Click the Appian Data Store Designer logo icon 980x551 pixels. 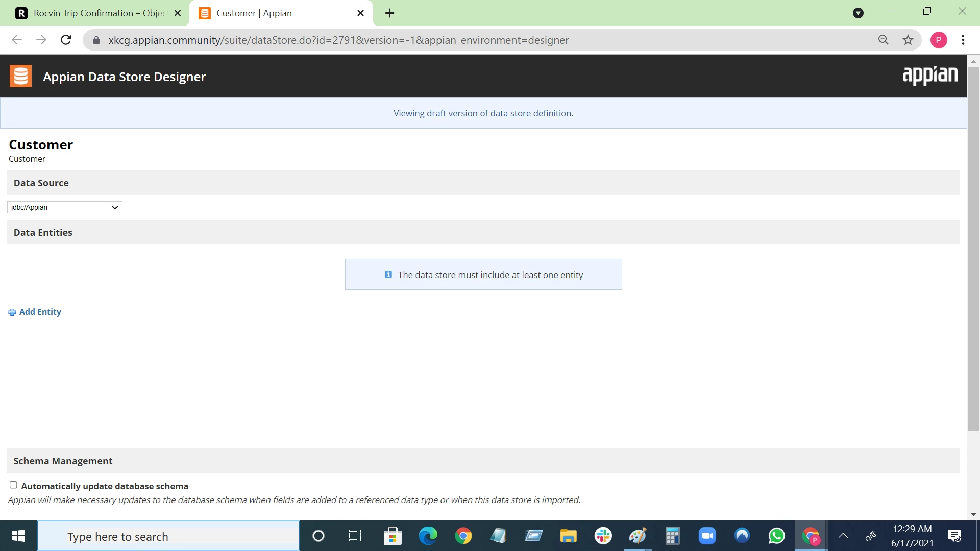point(20,77)
